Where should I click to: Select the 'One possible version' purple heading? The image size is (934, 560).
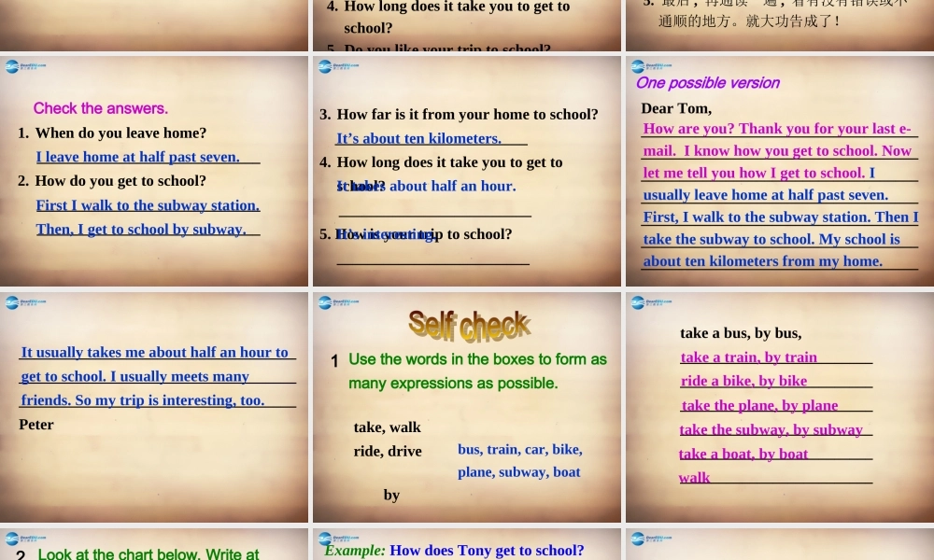coord(707,83)
